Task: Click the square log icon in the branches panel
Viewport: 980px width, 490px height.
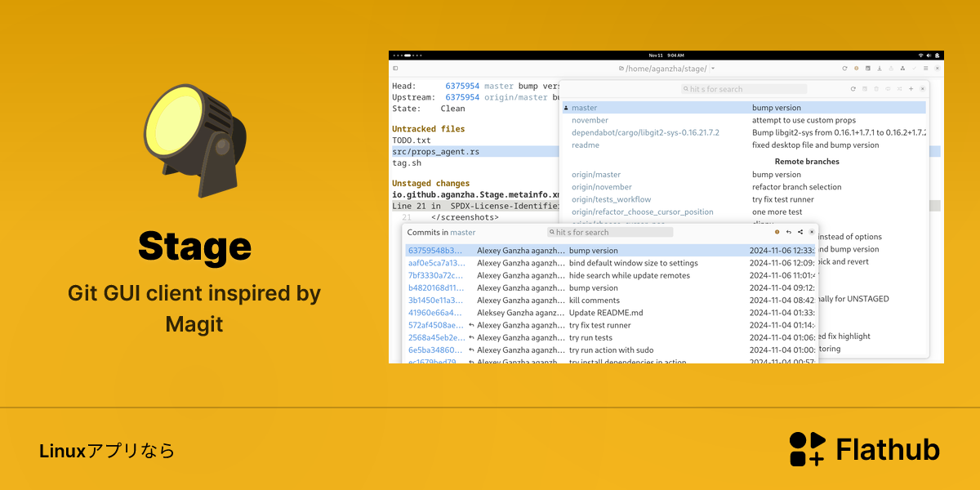Action: 865,89
